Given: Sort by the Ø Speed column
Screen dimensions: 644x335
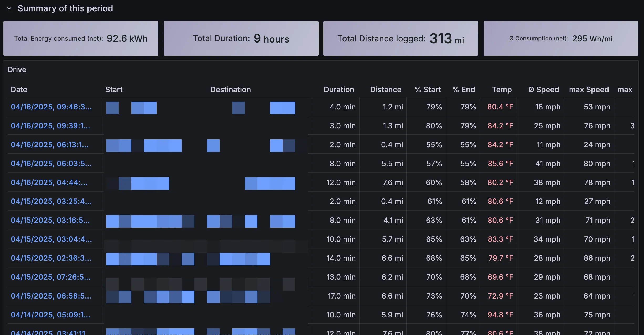Looking at the screenshot, I should (x=544, y=90).
